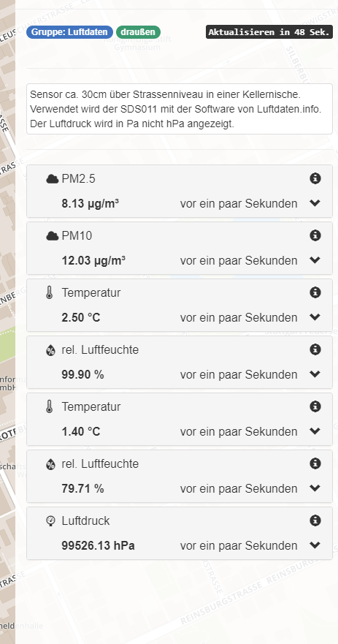Show info for first Temperatur card (2.50 °C)

point(315,292)
